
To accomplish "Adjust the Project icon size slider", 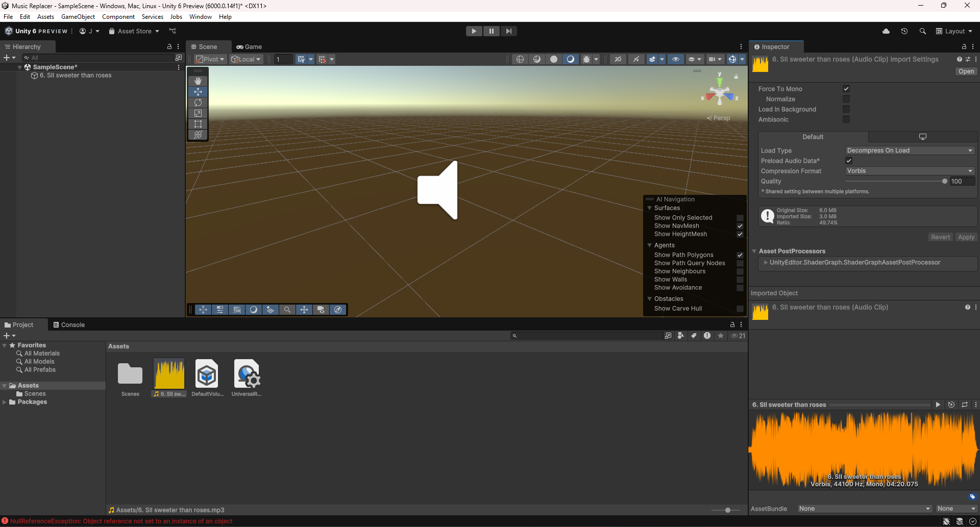I will click(727, 510).
